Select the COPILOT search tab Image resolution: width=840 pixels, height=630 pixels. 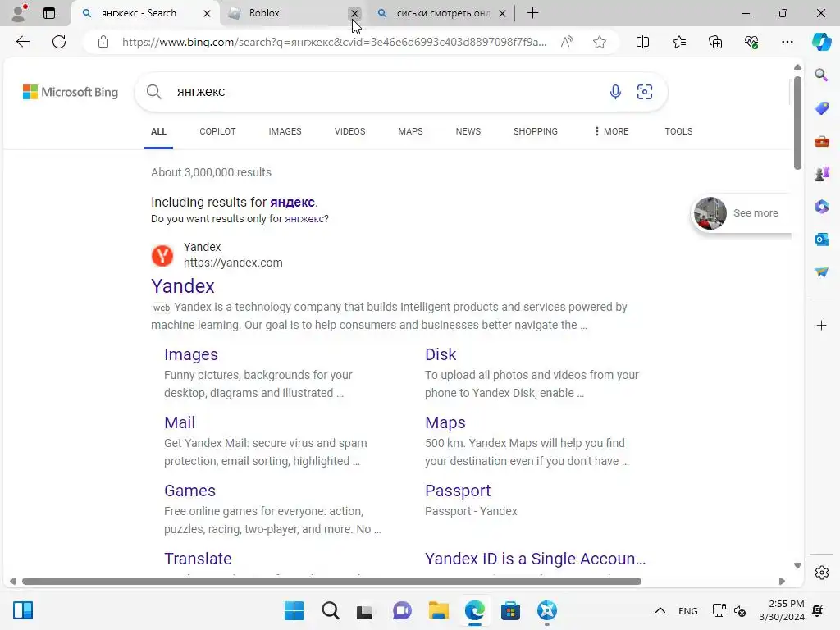click(217, 131)
